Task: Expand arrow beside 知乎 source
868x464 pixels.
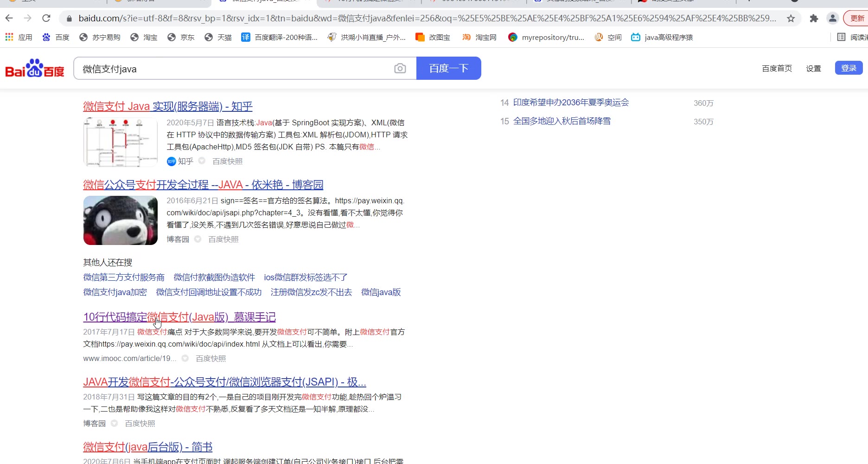Action: tap(202, 161)
